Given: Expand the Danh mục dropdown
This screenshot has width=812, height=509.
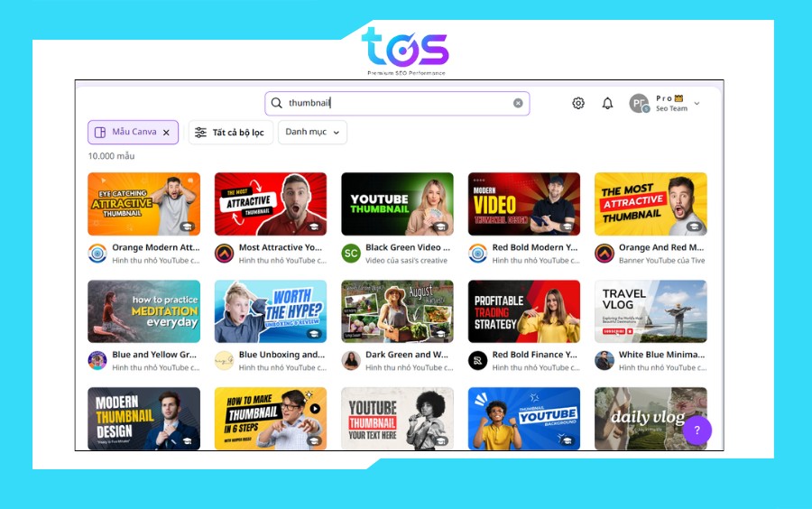Looking at the screenshot, I should (x=312, y=133).
